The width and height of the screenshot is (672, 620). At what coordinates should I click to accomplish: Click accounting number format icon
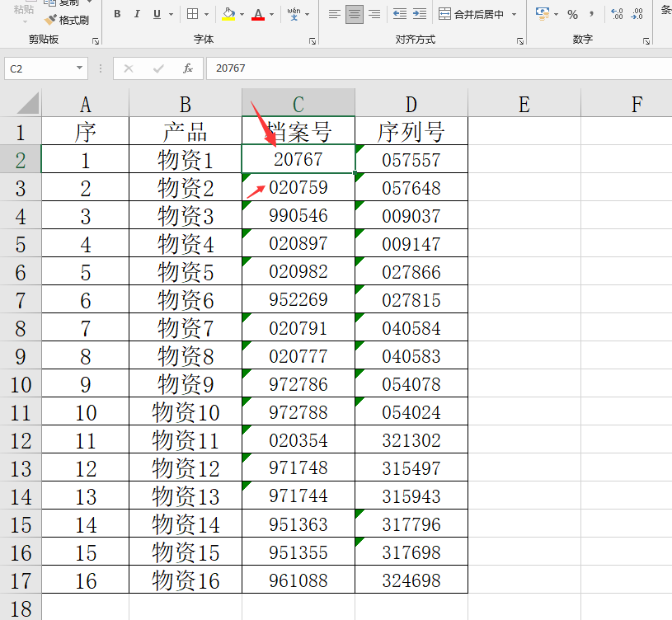pyautogui.click(x=543, y=14)
